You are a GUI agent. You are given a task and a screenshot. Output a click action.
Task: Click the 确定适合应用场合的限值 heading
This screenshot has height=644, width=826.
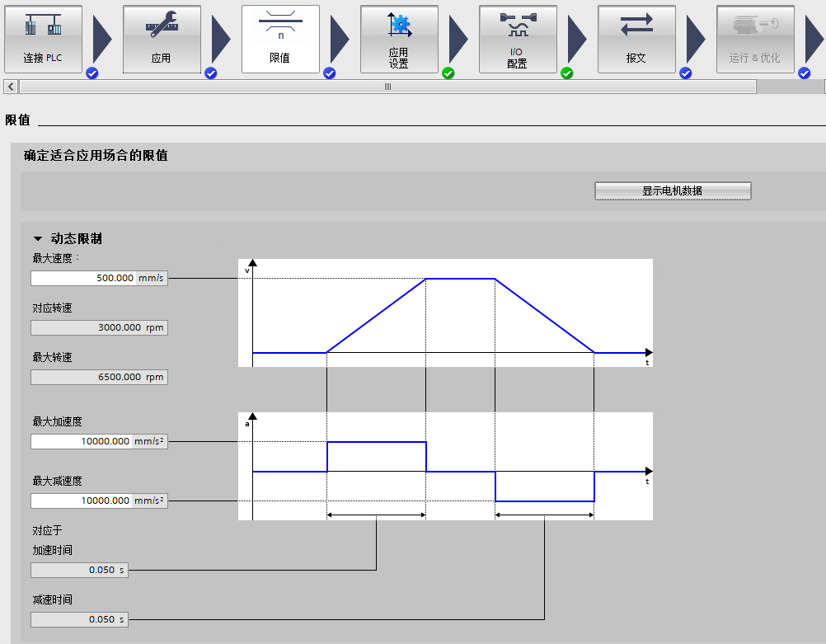(96, 156)
